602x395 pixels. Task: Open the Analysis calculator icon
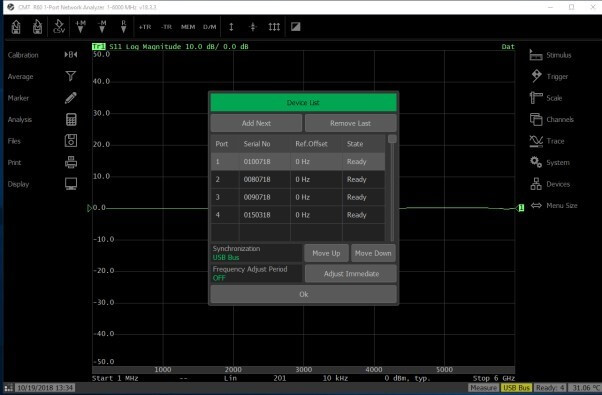click(x=71, y=119)
